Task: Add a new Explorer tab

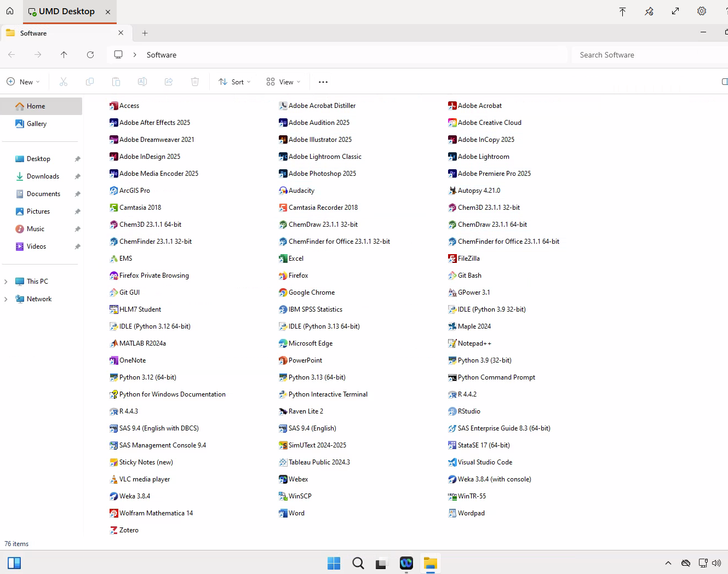Action: click(x=145, y=33)
